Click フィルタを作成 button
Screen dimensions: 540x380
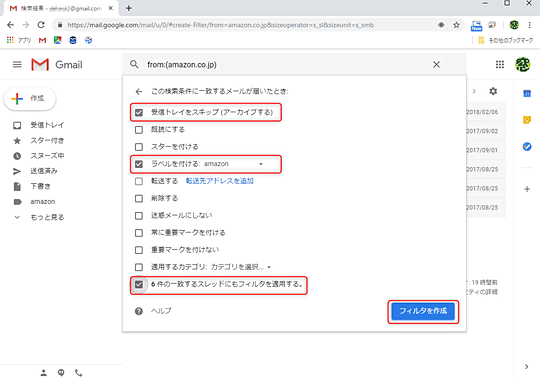[x=423, y=311]
